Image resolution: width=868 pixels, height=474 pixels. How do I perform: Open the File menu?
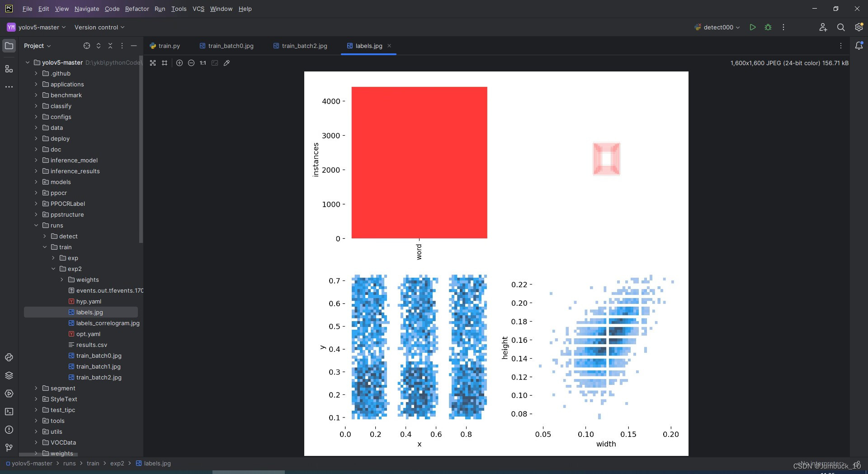pos(27,9)
